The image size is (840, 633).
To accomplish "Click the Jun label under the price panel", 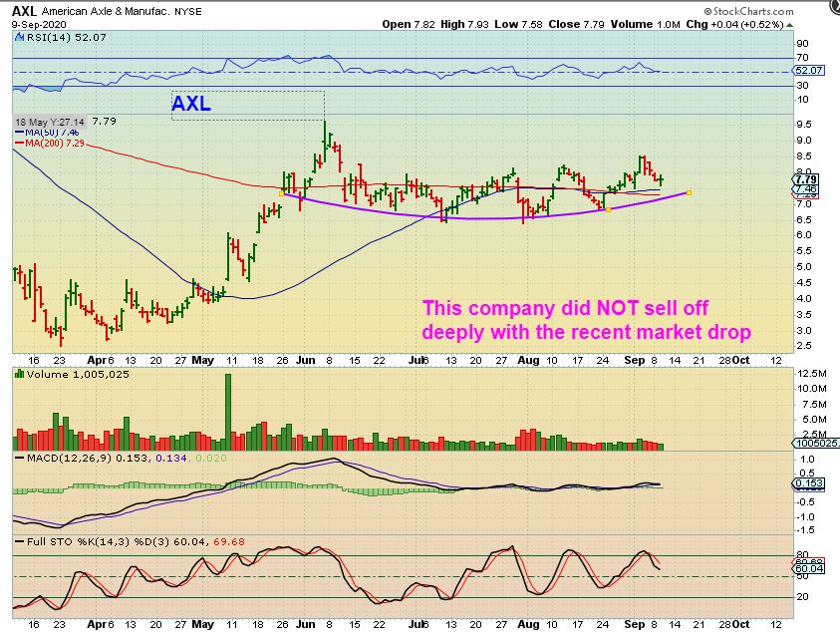I will pos(305,360).
